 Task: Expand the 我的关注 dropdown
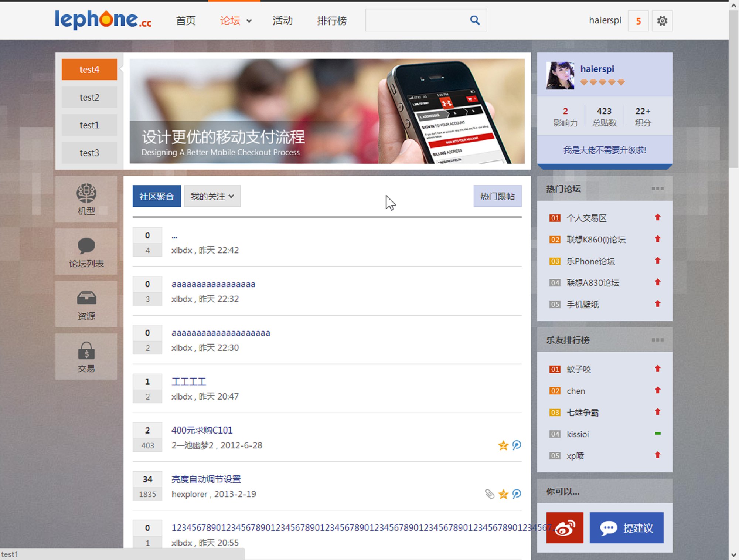[x=212, y=196]
